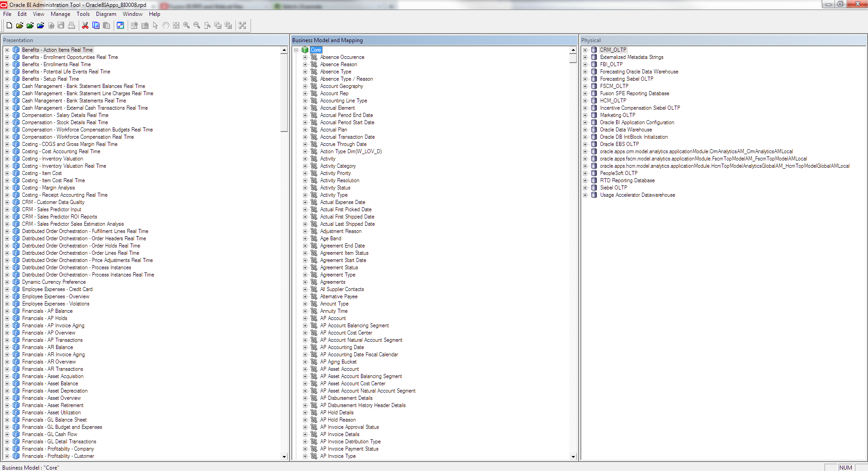Click the Core business model cube icon
Viewport: 868px width, 471px height.
pyautogui.click(x=305, y=50)
